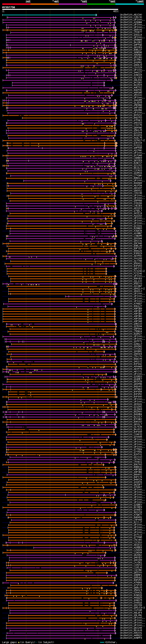Click hit label UniRef100_Q7SF15

131,585
